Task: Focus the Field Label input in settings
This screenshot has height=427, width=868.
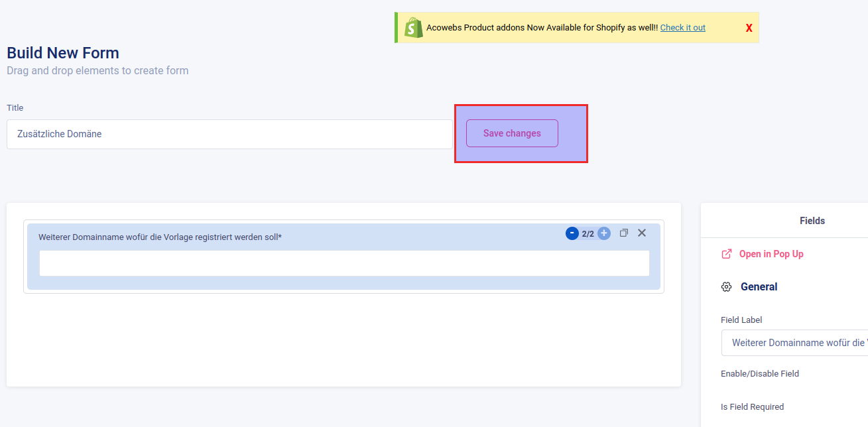Action: [796, 343]
